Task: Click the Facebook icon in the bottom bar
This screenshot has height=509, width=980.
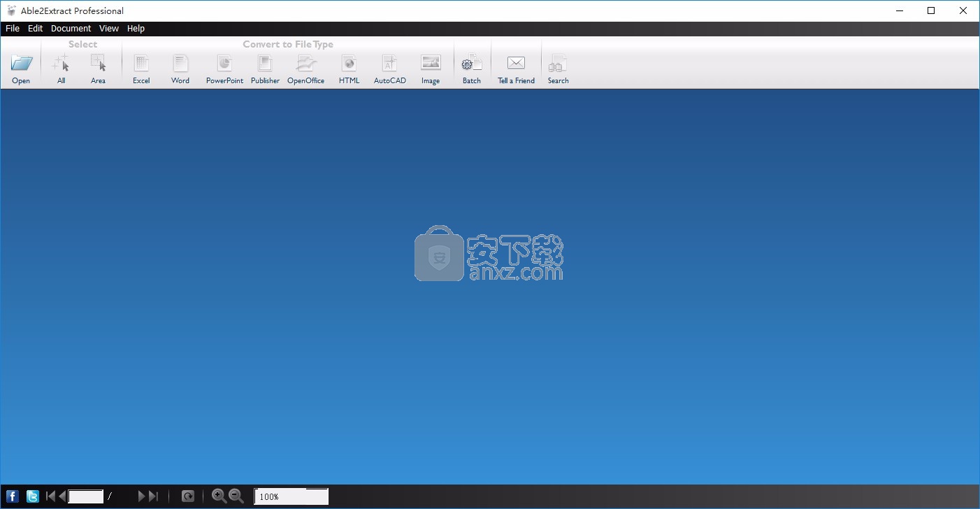Action: click(x=13, y=496)
